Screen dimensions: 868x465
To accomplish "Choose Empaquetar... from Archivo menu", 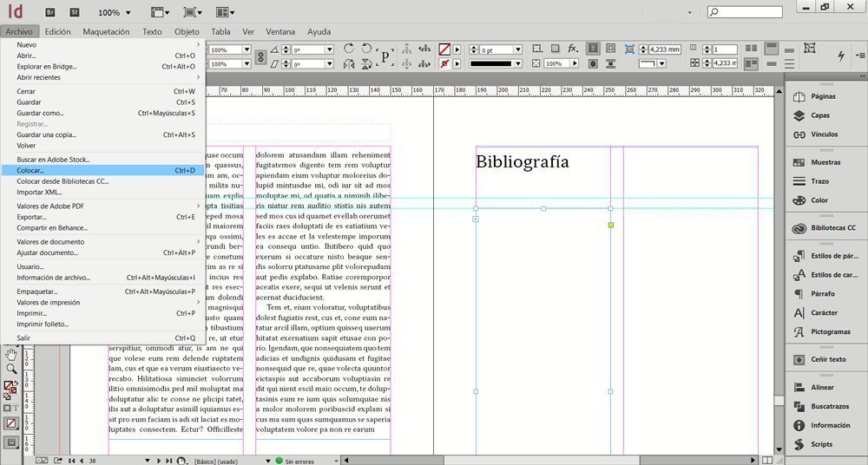I will click(103, 291).
